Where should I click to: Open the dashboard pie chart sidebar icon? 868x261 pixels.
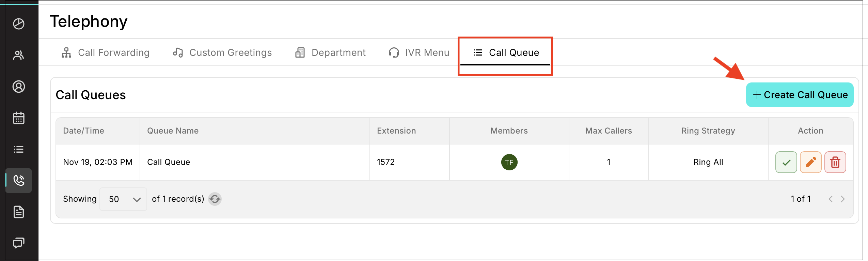[19, 24]
